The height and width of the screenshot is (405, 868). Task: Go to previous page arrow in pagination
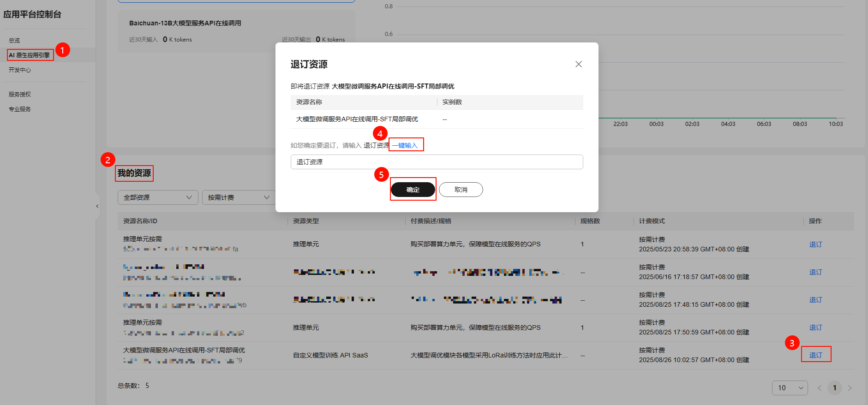pos(820,388)
